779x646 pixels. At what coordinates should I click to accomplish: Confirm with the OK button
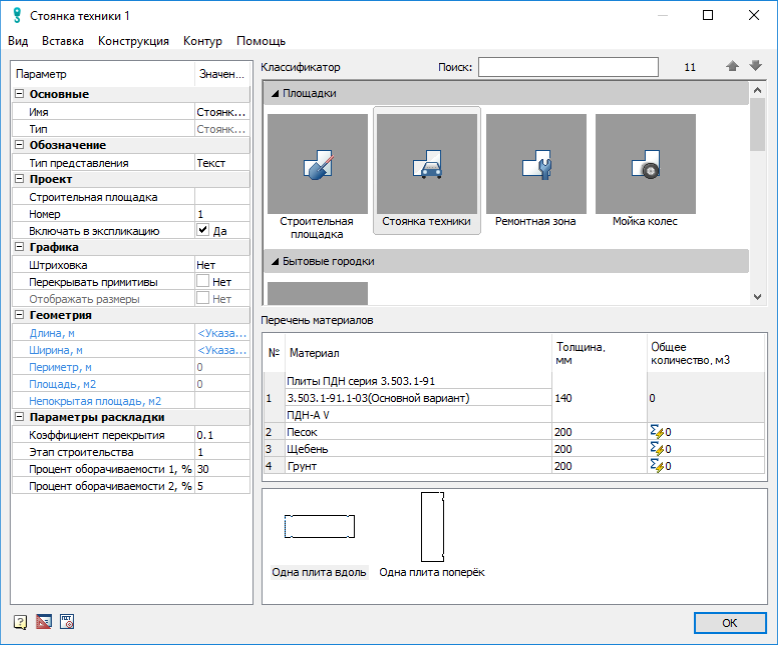pos(730,623)
